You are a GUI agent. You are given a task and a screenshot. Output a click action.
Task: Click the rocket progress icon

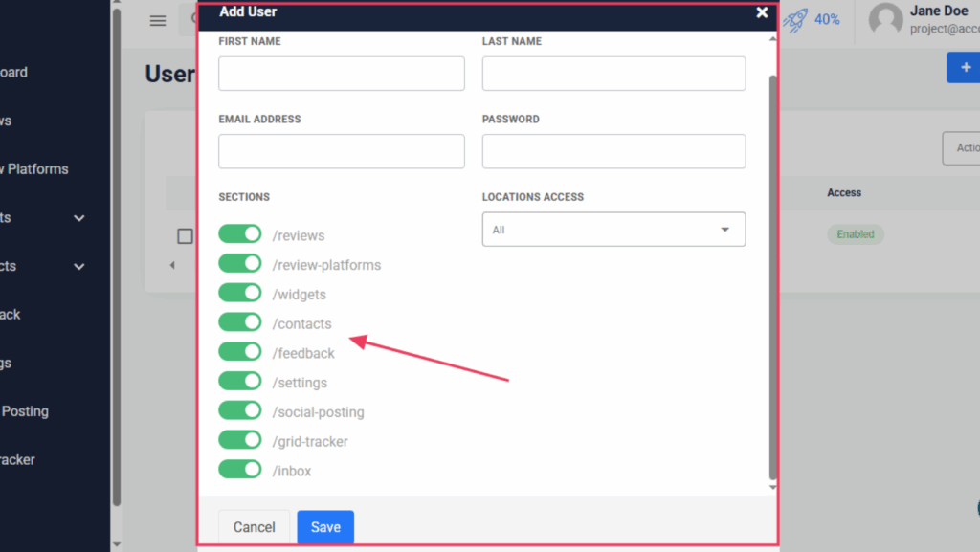[795, 20]
